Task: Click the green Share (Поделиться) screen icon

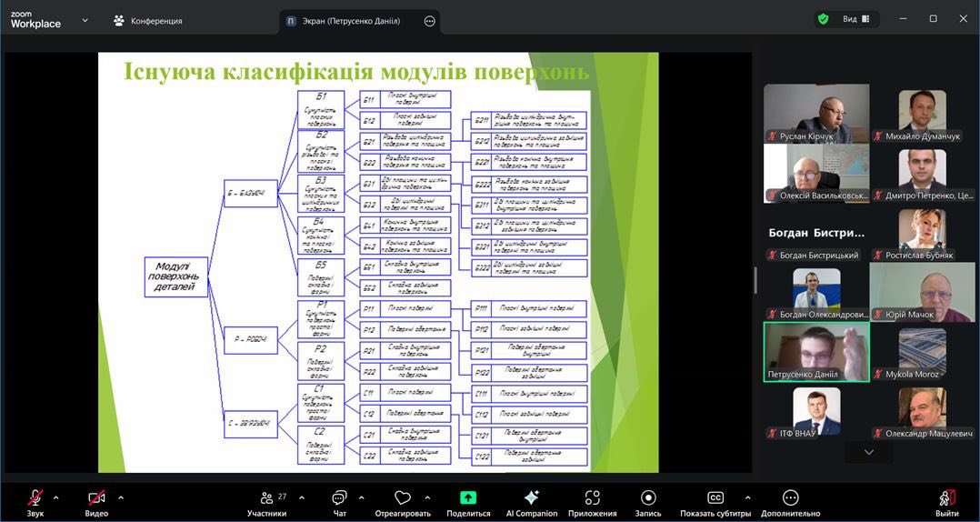Action: tap(468, 498)
